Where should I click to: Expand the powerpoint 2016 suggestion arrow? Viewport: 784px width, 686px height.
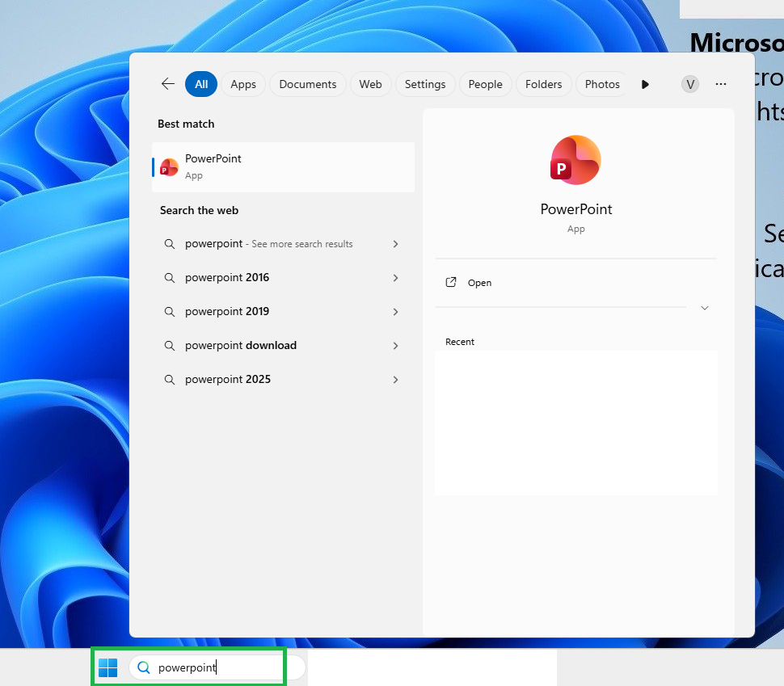pyautogui.click(x=395, y=278)
